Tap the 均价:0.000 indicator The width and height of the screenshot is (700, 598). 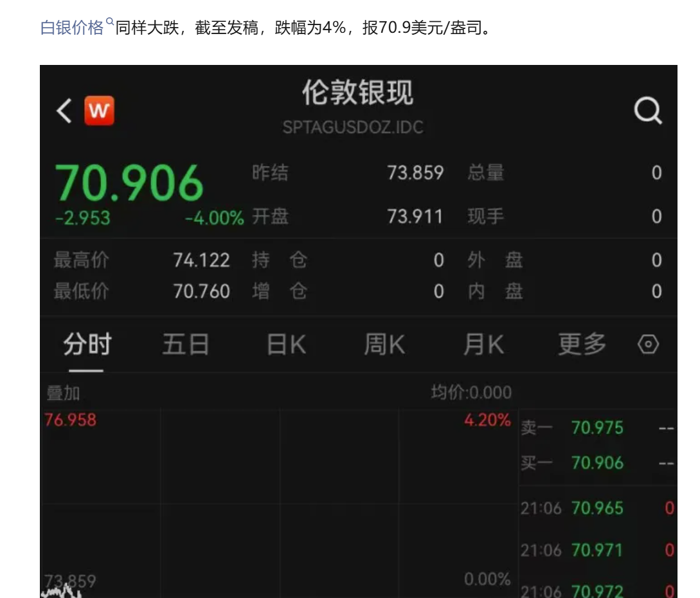coord(471,393)
